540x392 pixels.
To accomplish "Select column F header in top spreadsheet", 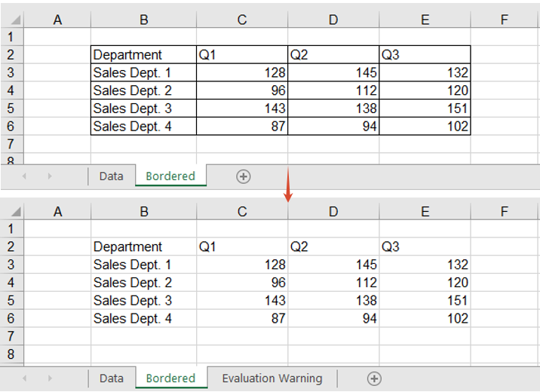I will pos(505,20).
